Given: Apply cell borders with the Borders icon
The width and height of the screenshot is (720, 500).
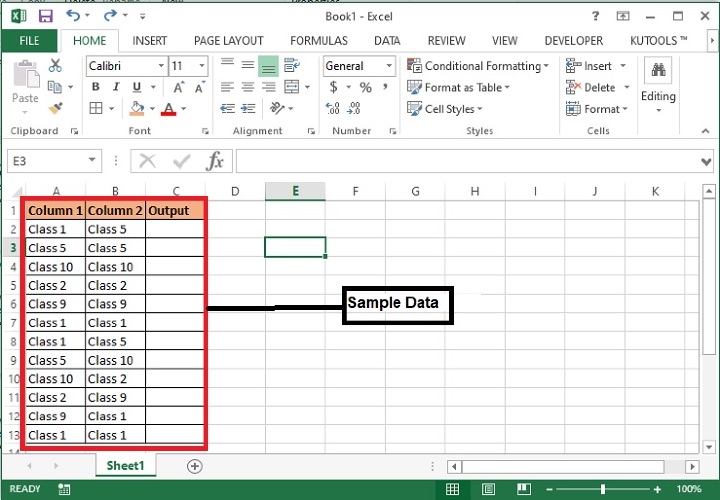Looking at the screenshot, I should tap(96, 108).
